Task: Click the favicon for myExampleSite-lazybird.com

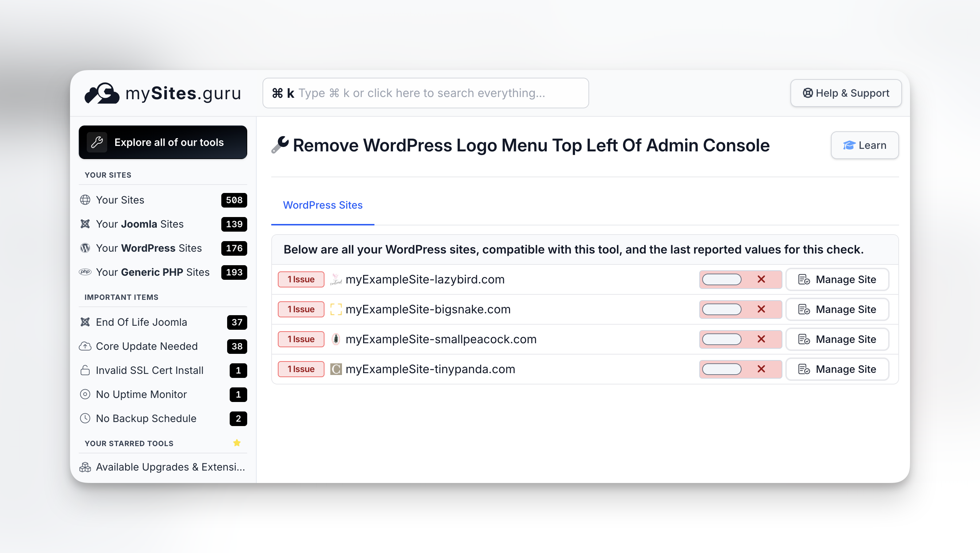Action: (335, 279)
